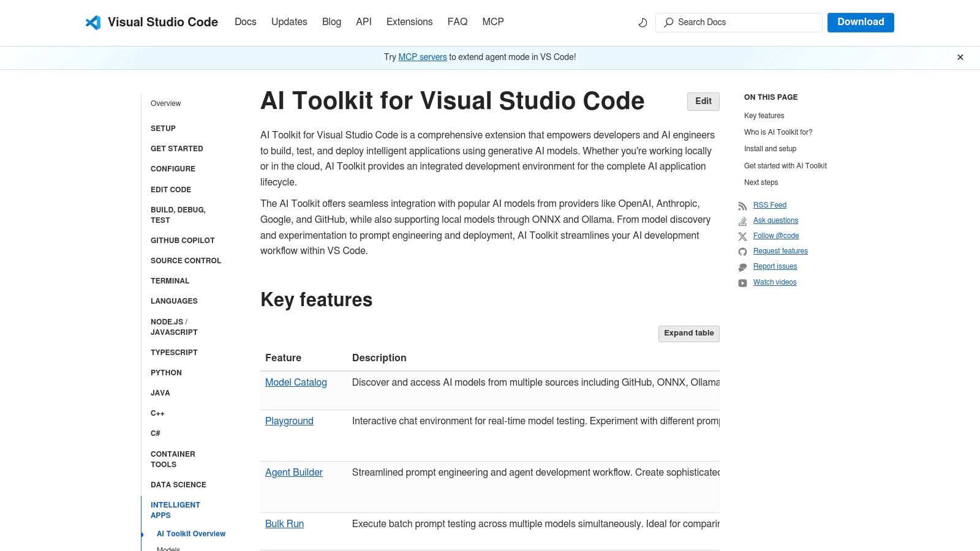The height and width of the screenshot is (551, 980).
Task: Click the Key features heading
Action: [316, 300]
